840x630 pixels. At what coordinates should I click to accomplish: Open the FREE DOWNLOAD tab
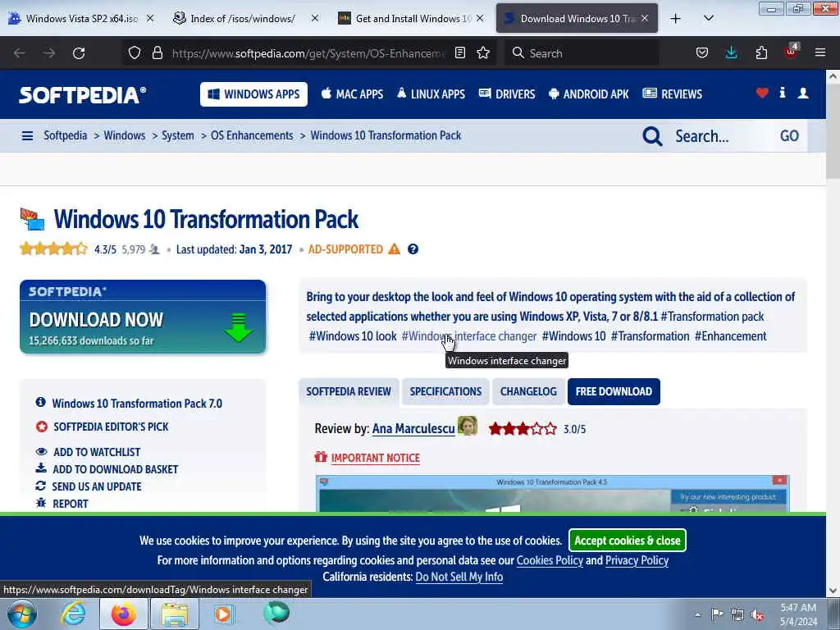614,391
